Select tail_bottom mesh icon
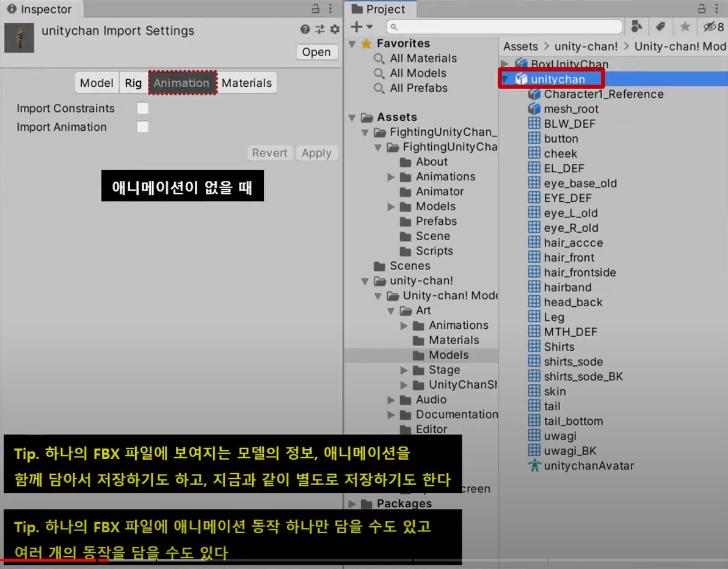728x569 pixels. coord(534,421)
